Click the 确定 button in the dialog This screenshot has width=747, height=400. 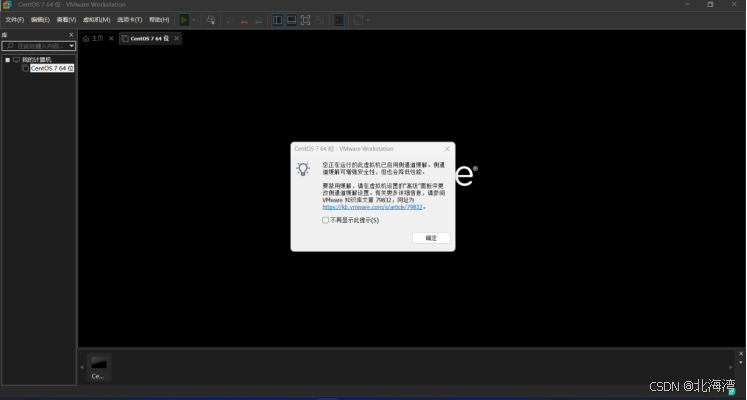point(431,238)
